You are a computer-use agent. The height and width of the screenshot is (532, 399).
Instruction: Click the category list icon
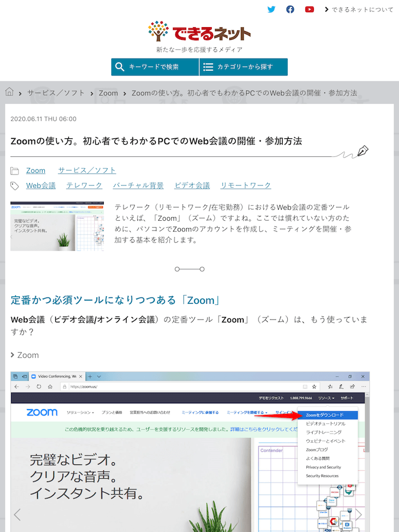[209, 67]
